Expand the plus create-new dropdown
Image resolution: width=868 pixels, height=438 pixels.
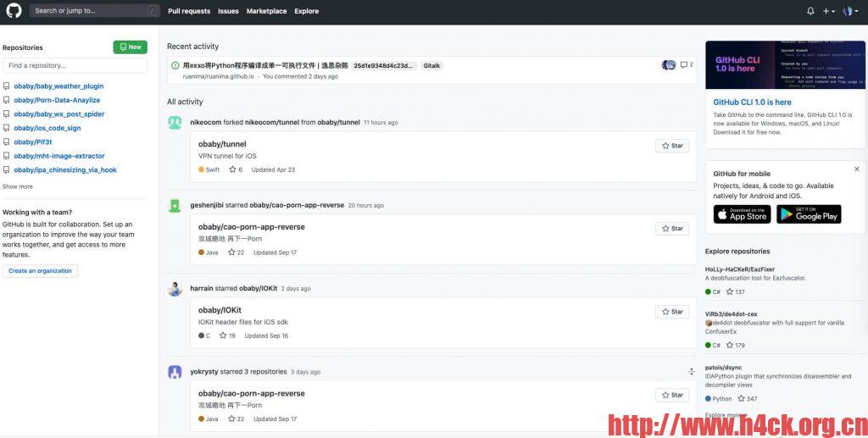pos(829,11)
